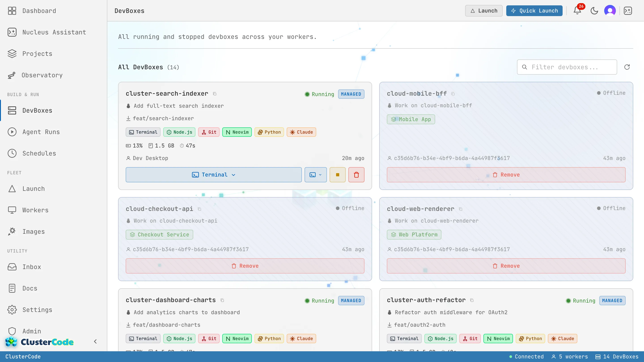Copy the cluster-search-indexer name
Viewport: 644px width, 362px height.
click(x=214, y=94)
